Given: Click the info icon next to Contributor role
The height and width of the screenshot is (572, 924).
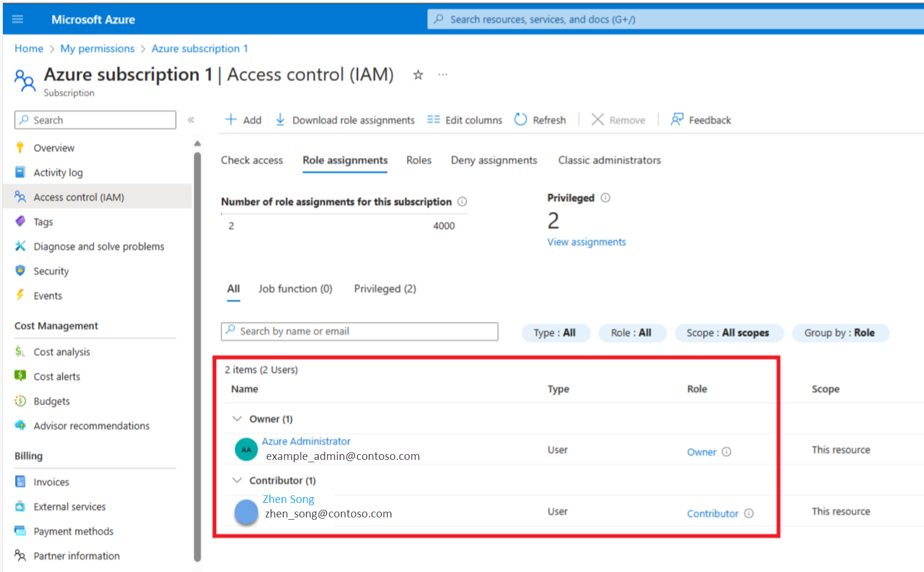Looking at the screenshot, I should click(749, 513).
